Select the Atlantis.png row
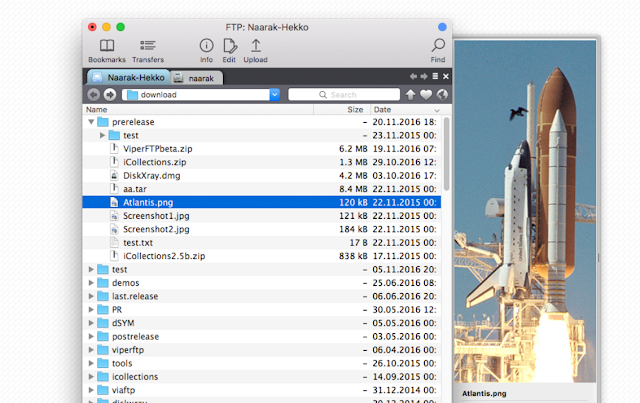The width and height of the screenshot is (640, 403). pyautogui.click(x=262, y=202)
